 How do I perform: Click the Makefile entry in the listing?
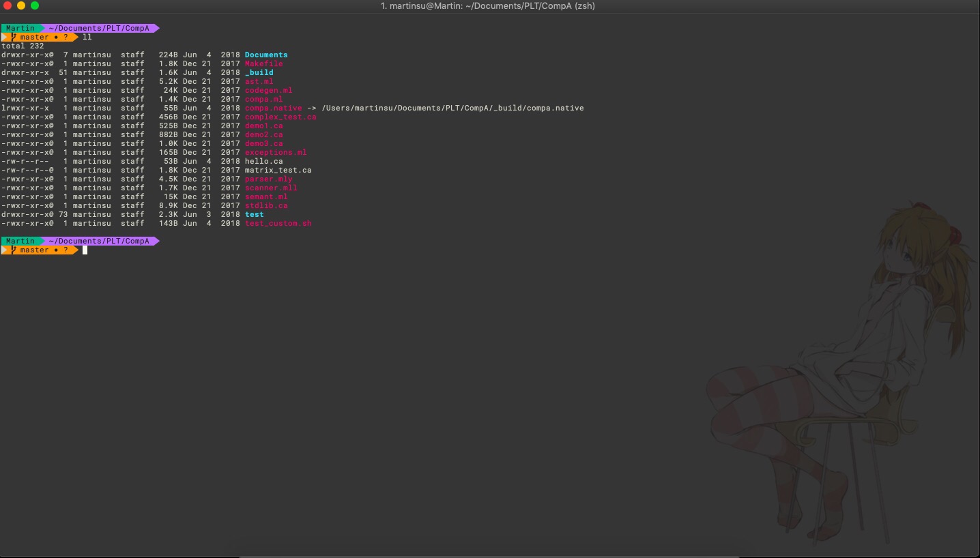coord(263,63)
